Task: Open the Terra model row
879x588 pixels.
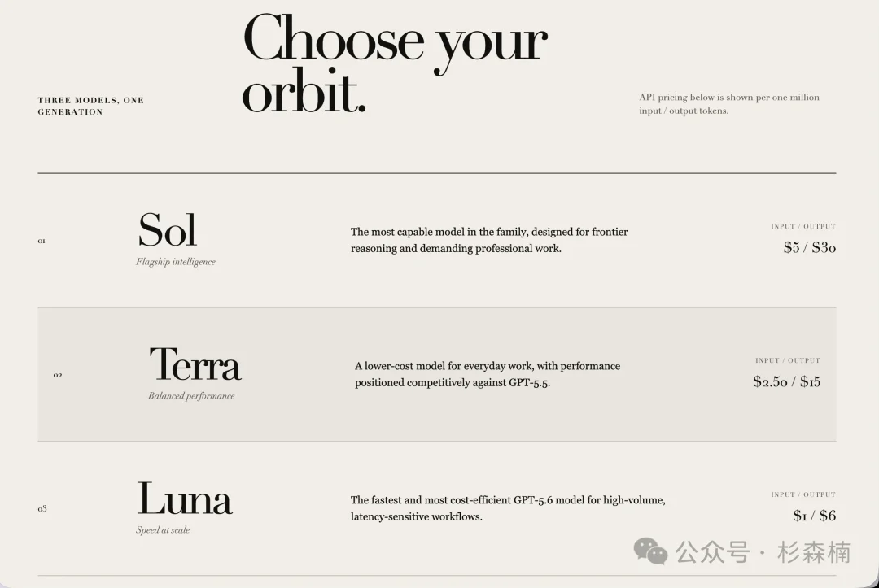Action: (437, 374)
